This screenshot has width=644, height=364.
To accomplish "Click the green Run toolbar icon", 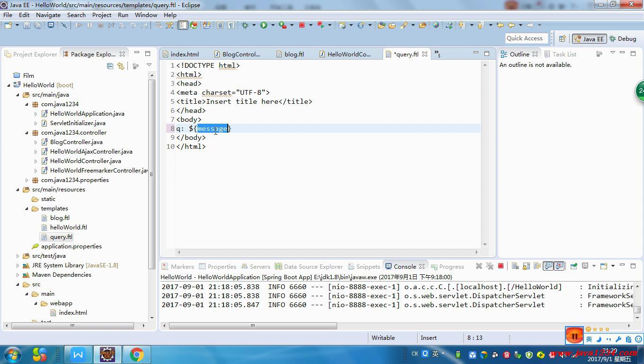I will coord(264,25).
